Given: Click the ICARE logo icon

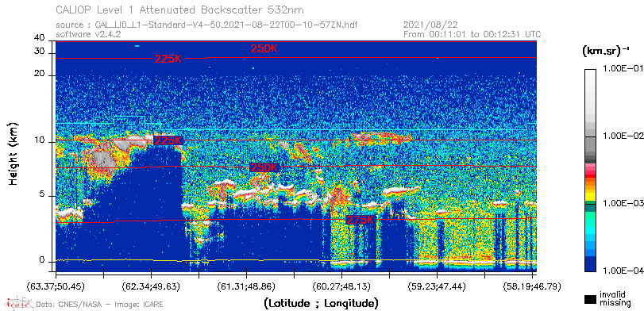Looking at the screenshot, I should click(x=17, y=303).
